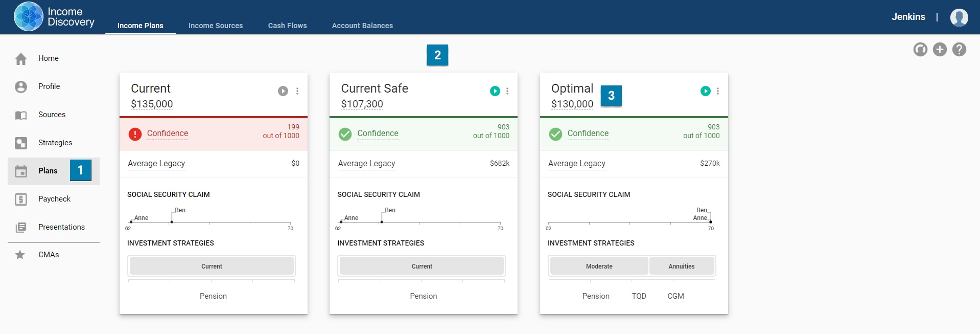Click CGM link in Optimal card

click(675, 296)
